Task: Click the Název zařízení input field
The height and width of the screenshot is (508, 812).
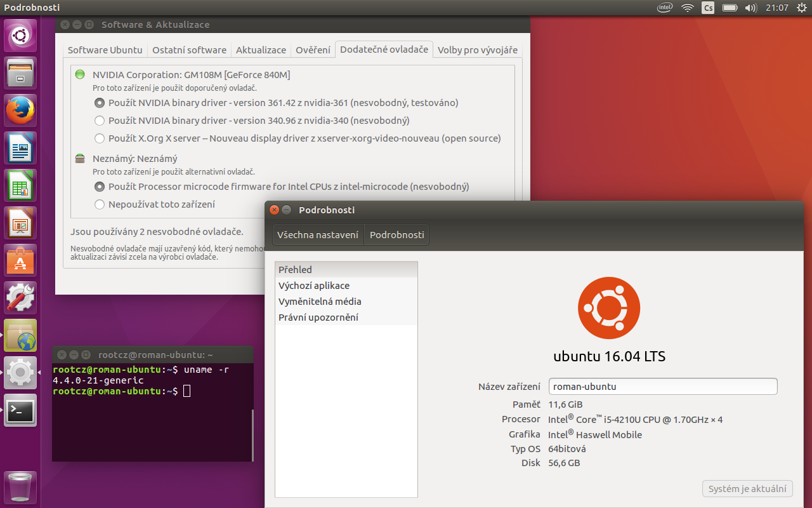Action: pos(663,386)
